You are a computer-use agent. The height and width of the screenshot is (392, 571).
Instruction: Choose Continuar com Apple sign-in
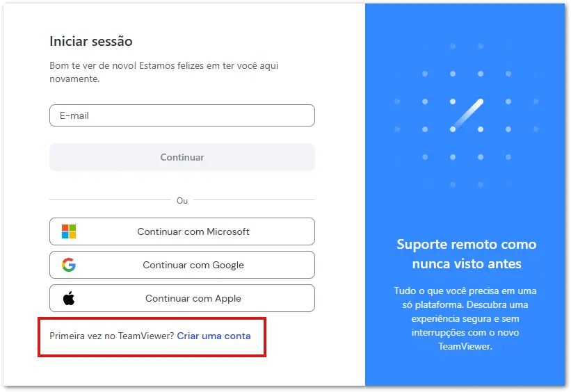(182, 298)
